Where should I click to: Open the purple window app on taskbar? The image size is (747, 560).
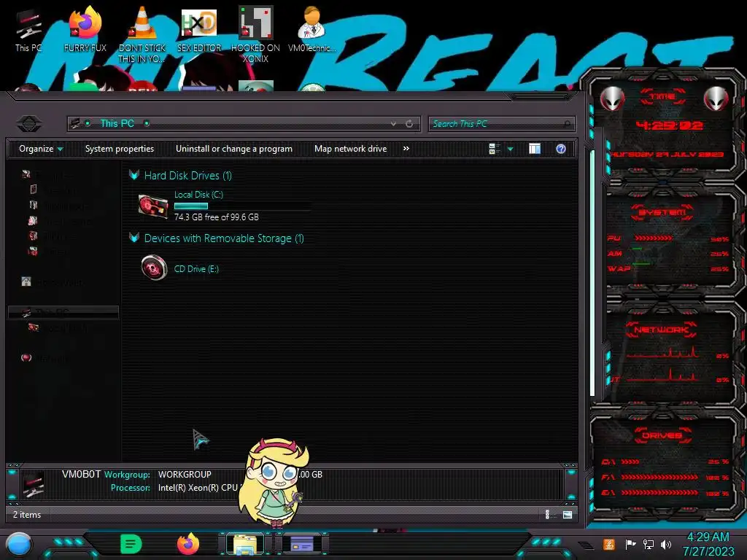pos(301,544)
